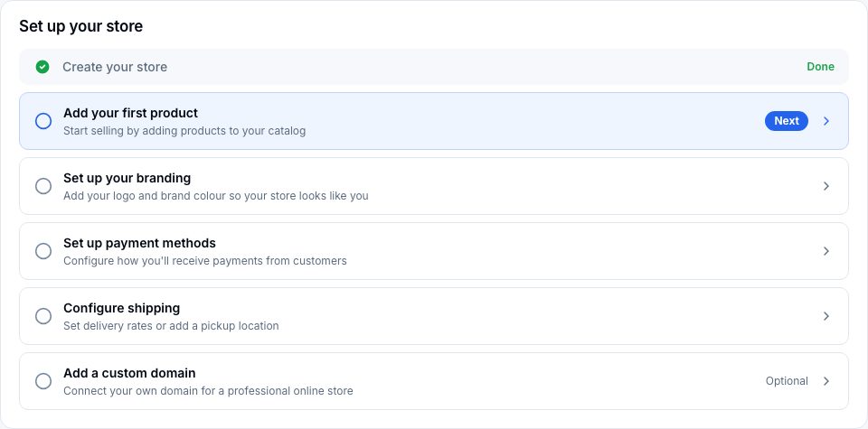Open chevron on Add a custom domain row
This screenshot has height=429, width=868.
826,381
